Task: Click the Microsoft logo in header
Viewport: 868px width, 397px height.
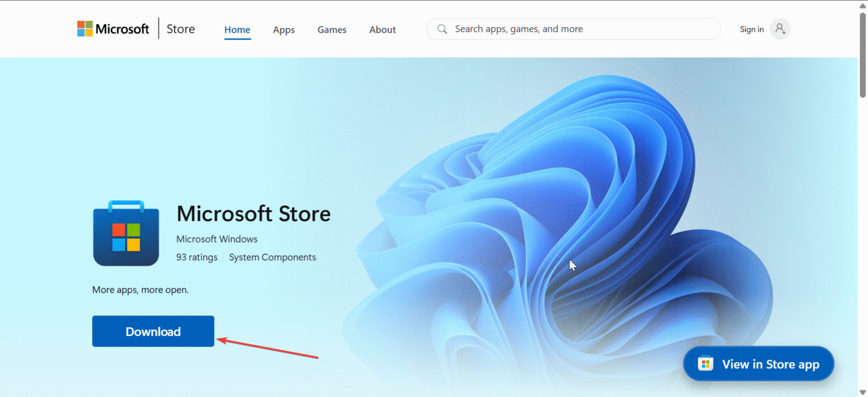Action: point(113,29)
